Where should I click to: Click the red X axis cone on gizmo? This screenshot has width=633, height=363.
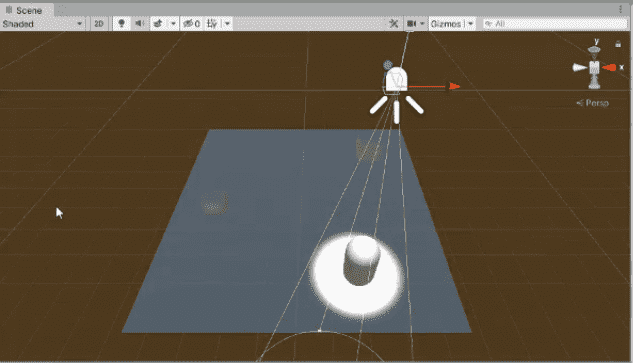(x=610, y=67)
